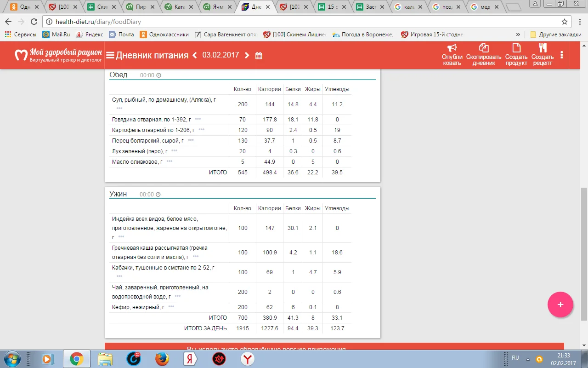Click the RU language indicator in the tray
588x368 pixels.
pyautogui.click(x=515, y=358)
